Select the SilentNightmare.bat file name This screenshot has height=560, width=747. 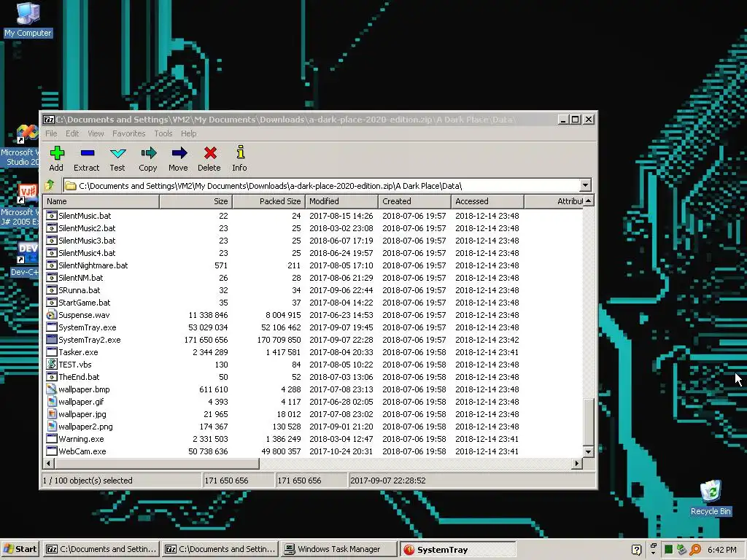click(93, 265)
